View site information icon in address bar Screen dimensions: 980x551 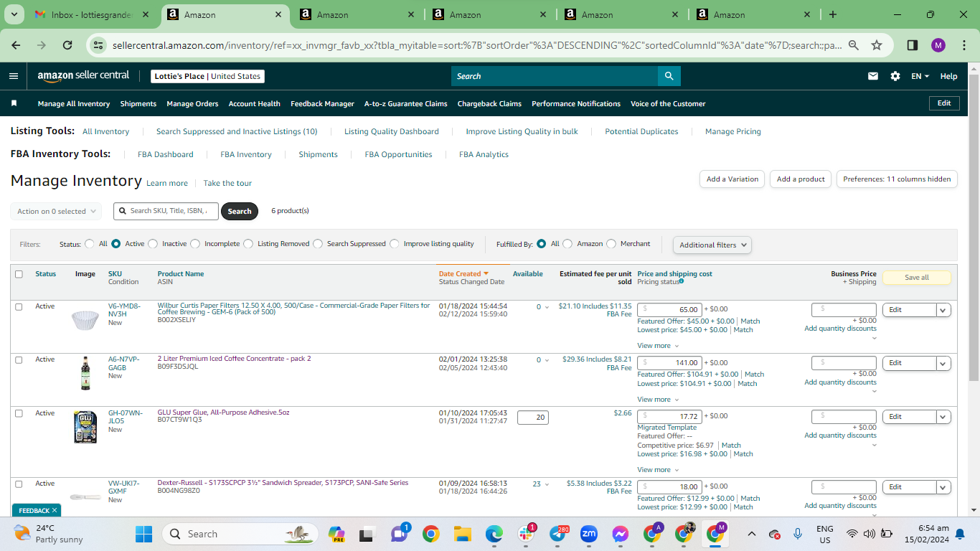coord(99,45)
